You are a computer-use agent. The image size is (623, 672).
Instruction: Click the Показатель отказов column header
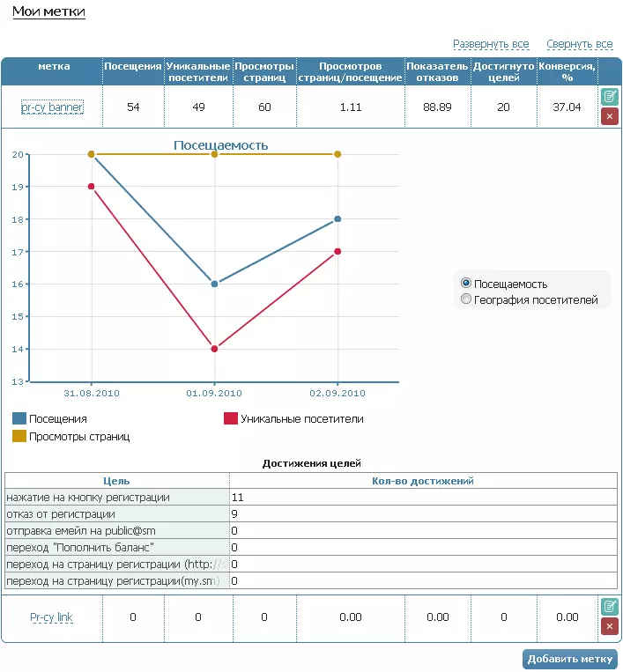[x=437, y=72]
